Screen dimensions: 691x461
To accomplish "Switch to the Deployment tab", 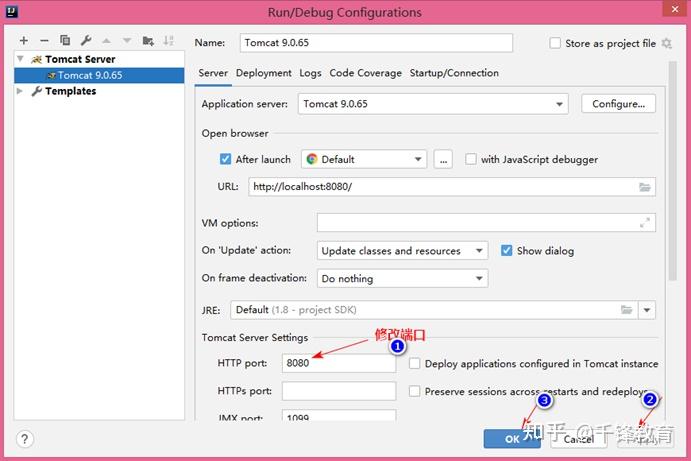I will click(264, 73).
